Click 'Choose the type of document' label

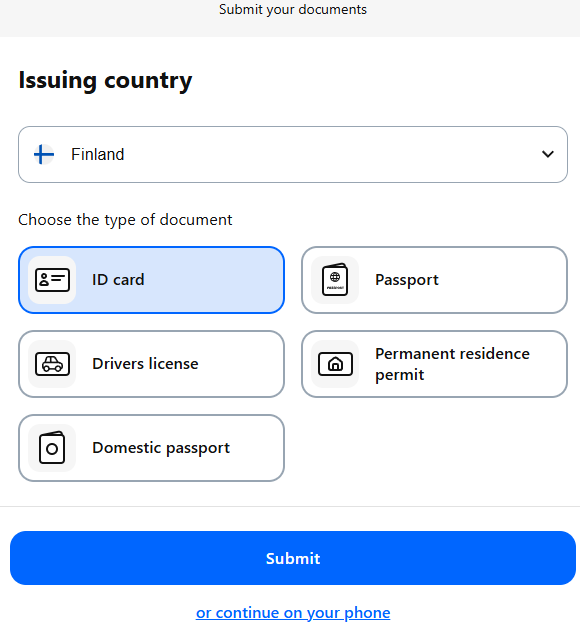pyautogui.click(x=125, y=220)
